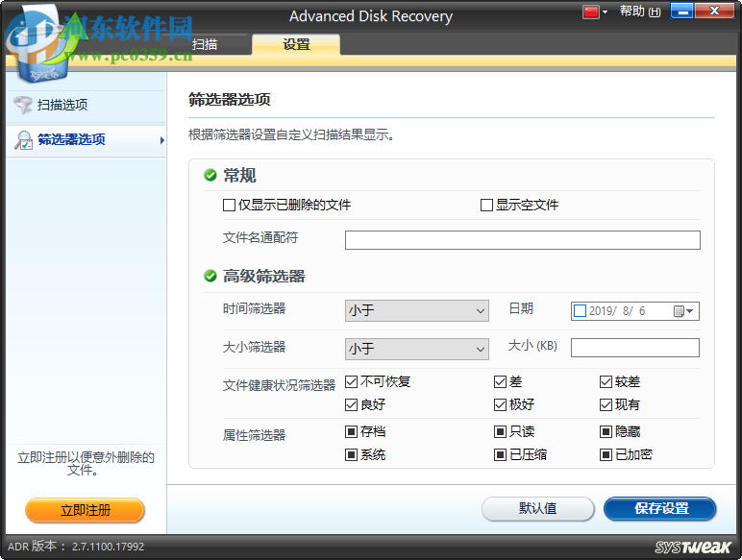742x560 pixels.
Task: Uncheck the 良好 health filter
Action: tap(351, 404)
